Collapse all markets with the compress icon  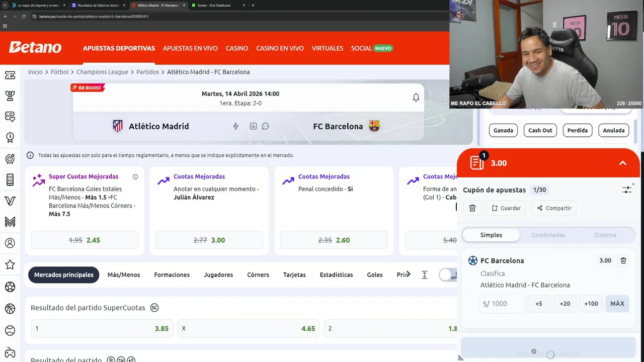(x=425, y=275)
